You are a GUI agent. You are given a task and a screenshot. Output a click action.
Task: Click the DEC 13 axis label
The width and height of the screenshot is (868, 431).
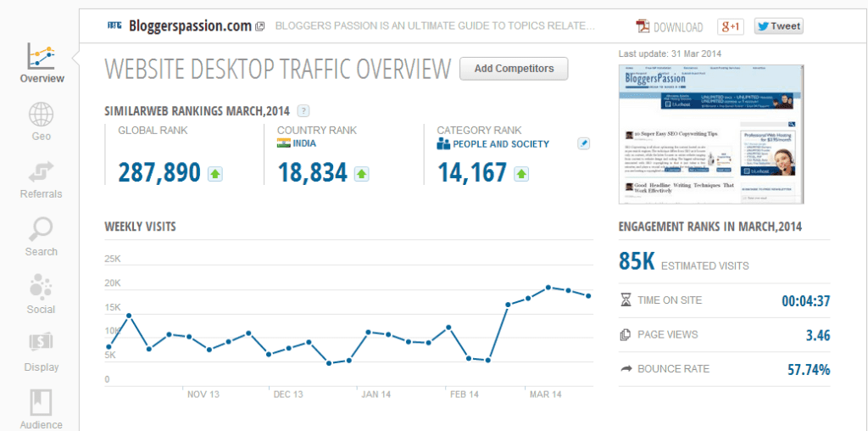pyautogui.click(x=288, y=395)
